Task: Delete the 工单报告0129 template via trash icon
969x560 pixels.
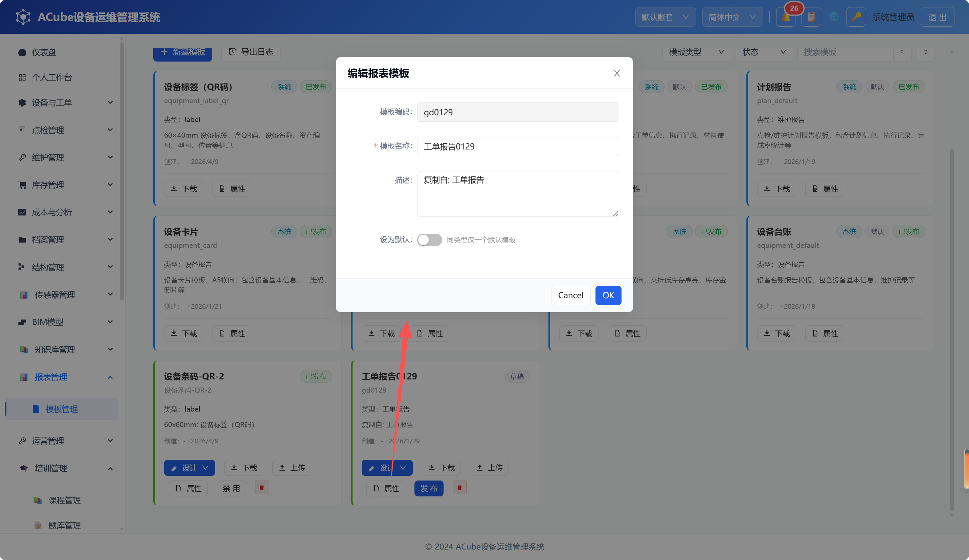Action: tap(459, 488)
